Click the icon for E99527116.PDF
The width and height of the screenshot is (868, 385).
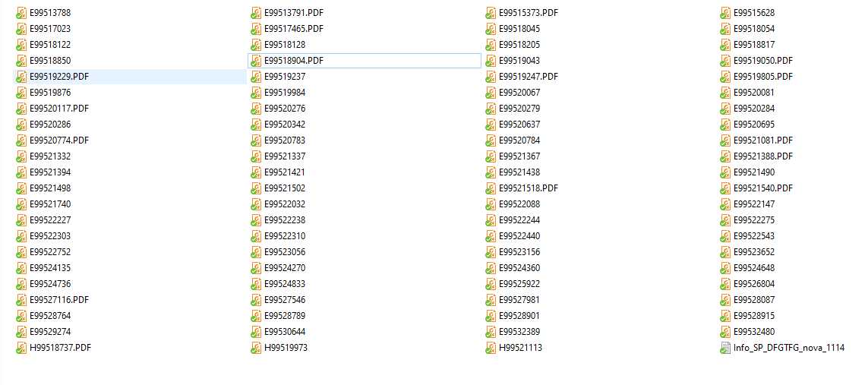pyautogui.click(x=21, y=300)
